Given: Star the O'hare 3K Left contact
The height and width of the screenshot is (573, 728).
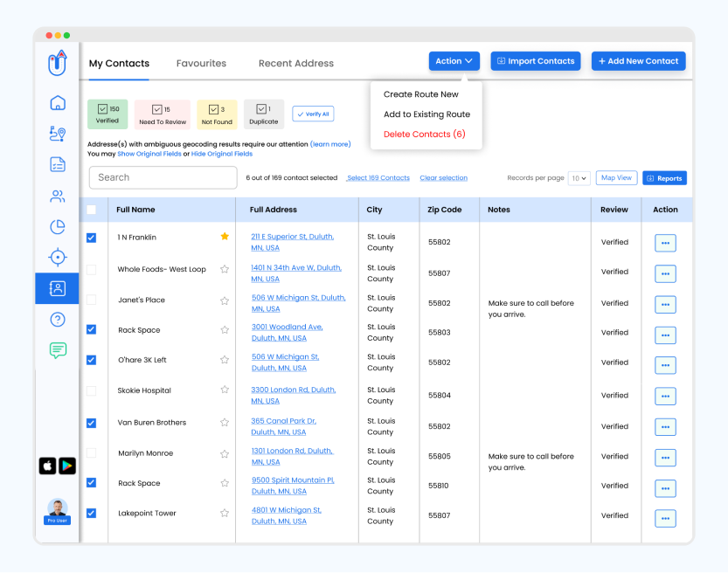Looking at the screenshot, I should pos(225,360).
